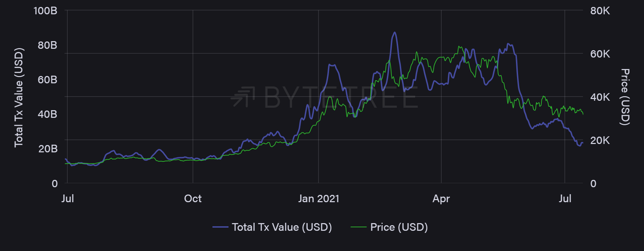Click the blue legend line swatch

[220, 227]
